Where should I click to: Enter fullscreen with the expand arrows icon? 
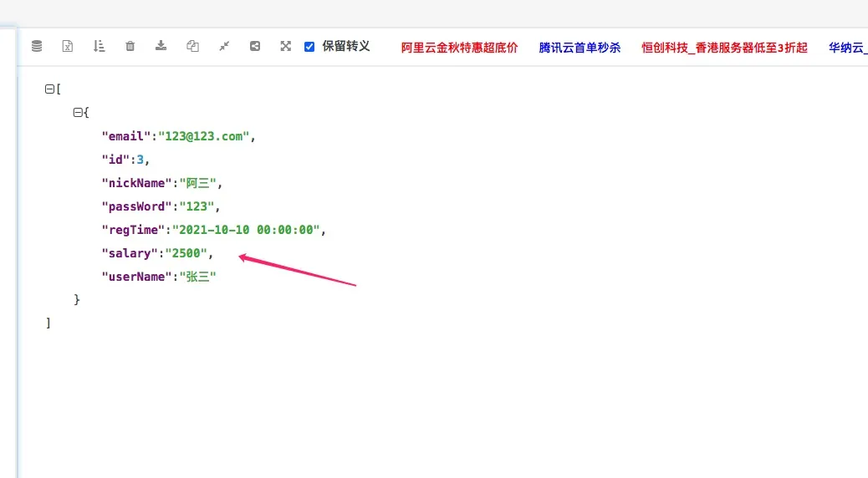(x=286, y=46)
